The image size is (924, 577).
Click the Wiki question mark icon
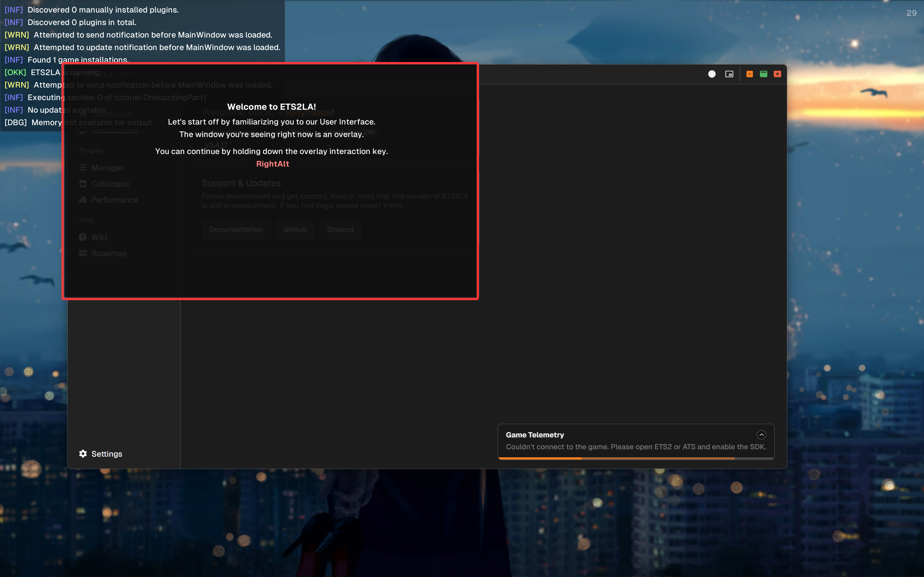point(83,237)
